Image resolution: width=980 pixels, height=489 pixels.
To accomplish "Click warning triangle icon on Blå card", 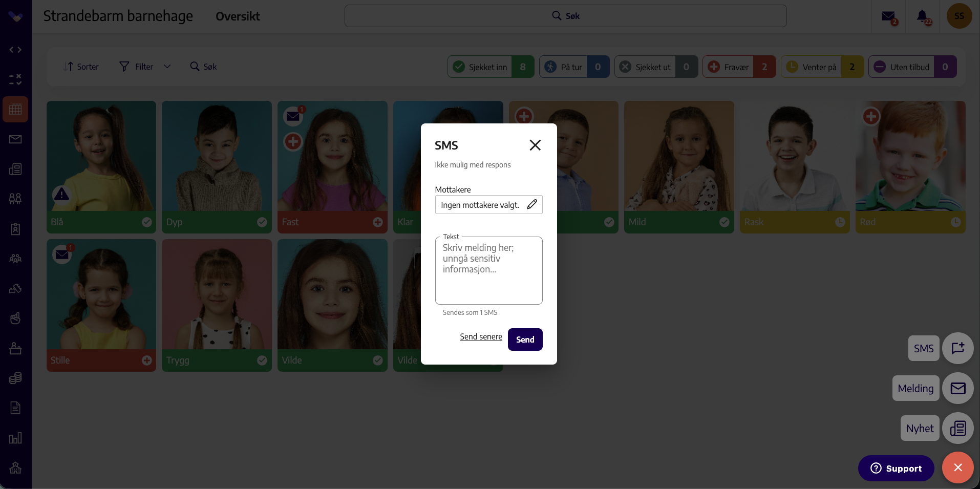I will 61,195.
